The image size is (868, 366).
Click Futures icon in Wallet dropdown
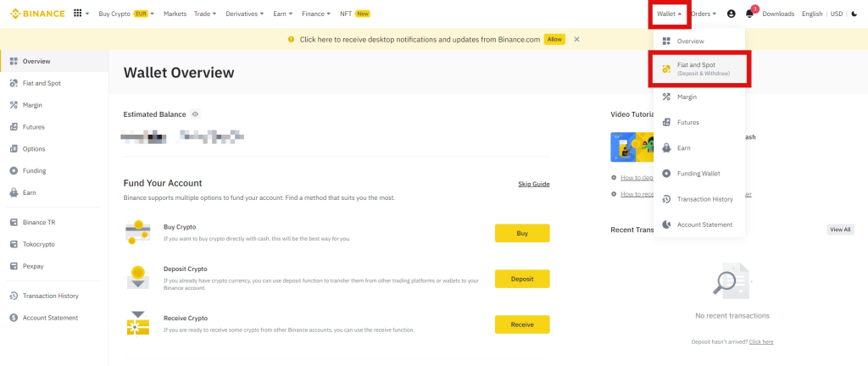[x=666, y=122]
